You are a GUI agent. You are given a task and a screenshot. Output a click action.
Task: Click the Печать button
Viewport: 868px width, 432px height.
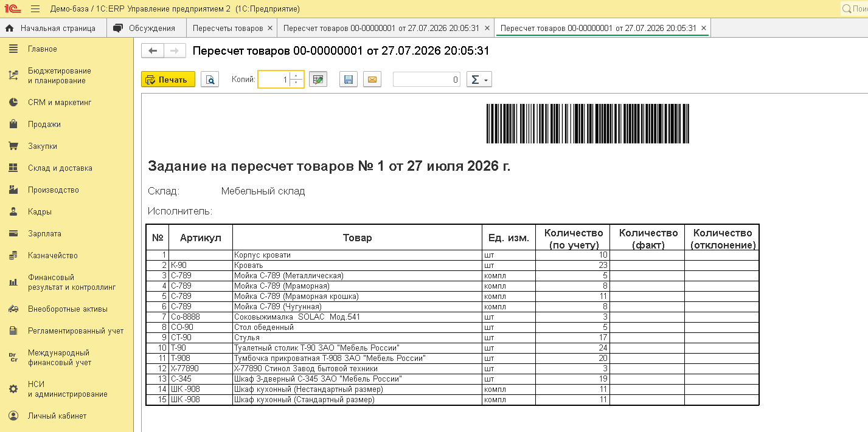[168, 80]
